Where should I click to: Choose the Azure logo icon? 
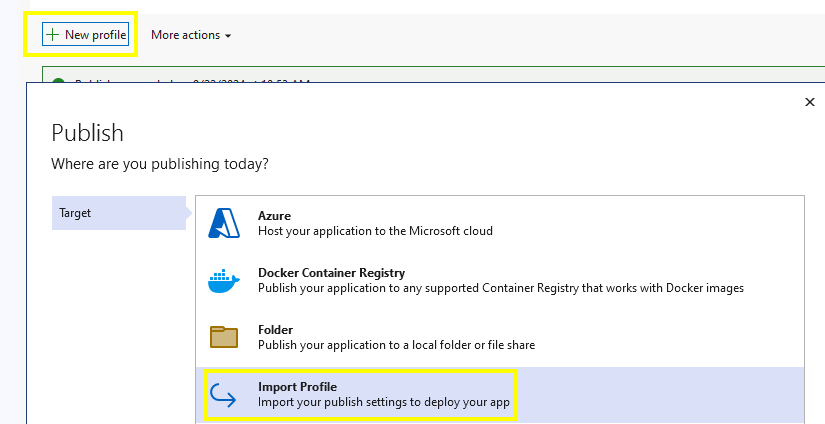224,223
